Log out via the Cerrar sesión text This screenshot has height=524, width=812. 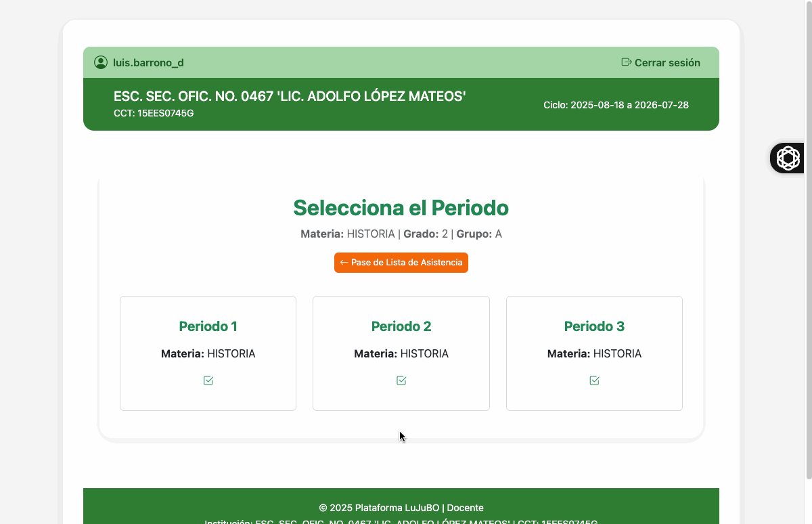[667, 62]
